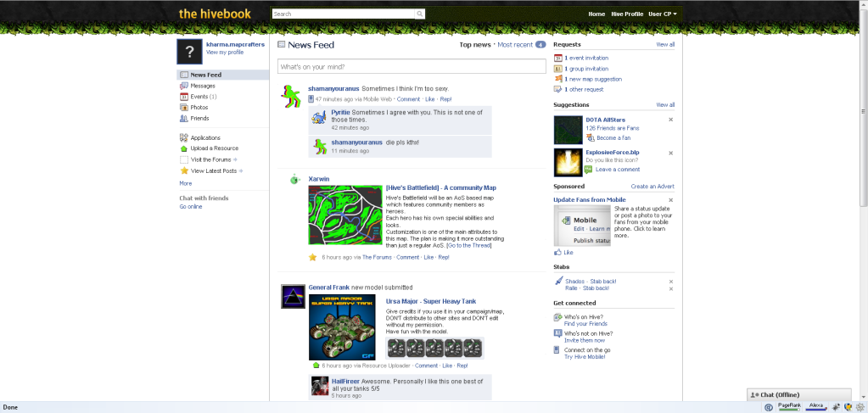This screenshot has height=413, width=868.
Task: Click the Chat (Offline) person icon
Action: click(x=754, y=394)
